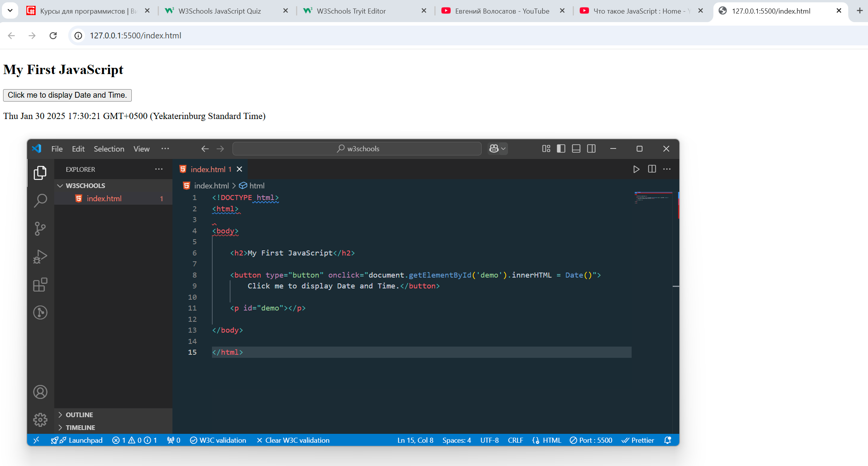Open the Manage gear icon
The width and height of the screenshot is (868, 466).
(40, 420)
